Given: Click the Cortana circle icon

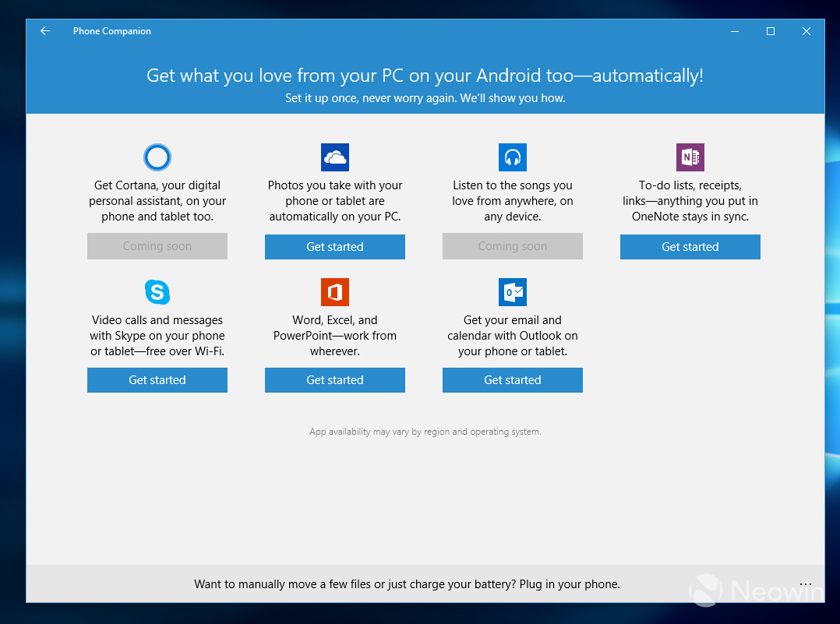Looking at the screenshot, I should [157, 157].
